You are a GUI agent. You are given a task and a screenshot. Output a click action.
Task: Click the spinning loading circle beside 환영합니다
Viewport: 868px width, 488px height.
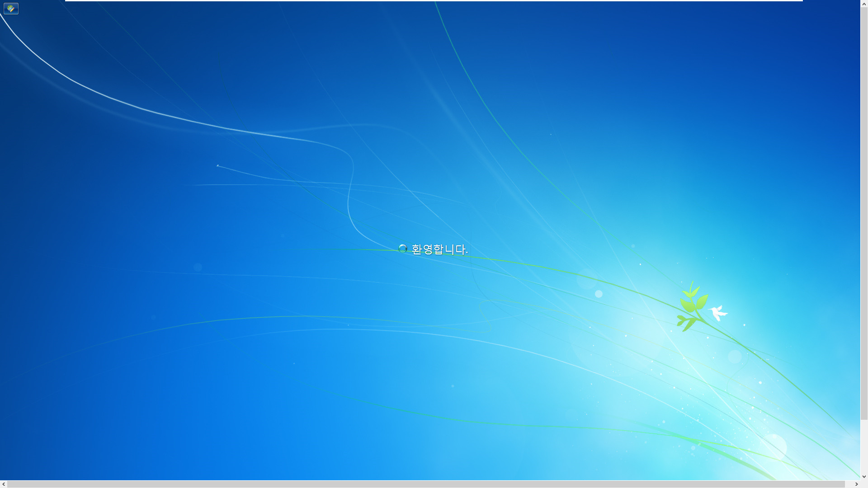coord(403,249)
